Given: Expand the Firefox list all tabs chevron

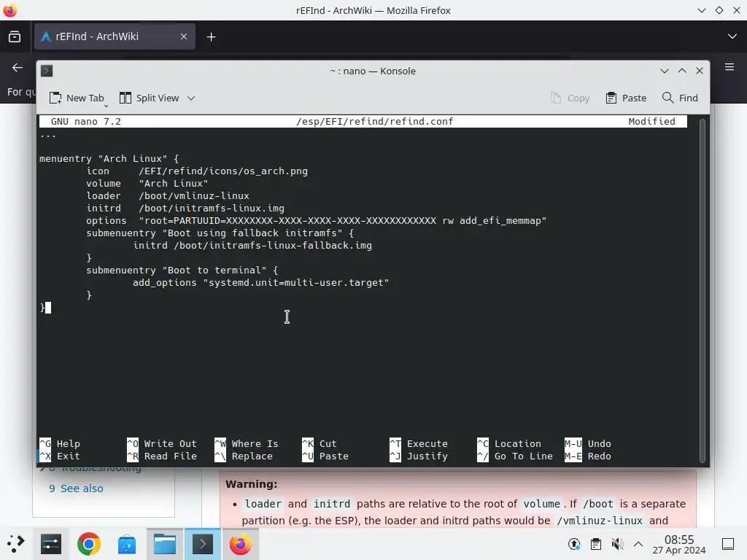Looking at the screenshot, I should (732, 36).
